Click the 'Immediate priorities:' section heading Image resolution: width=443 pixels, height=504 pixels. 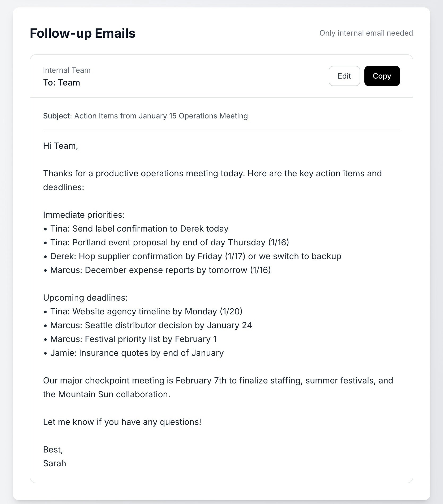coord(84,215)
